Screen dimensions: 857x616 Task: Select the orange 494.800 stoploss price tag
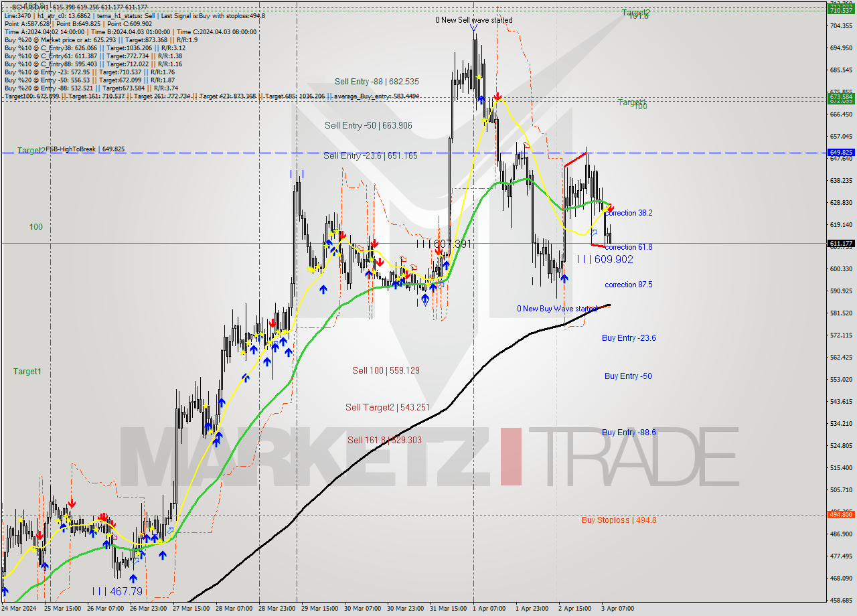pos(841,514)
